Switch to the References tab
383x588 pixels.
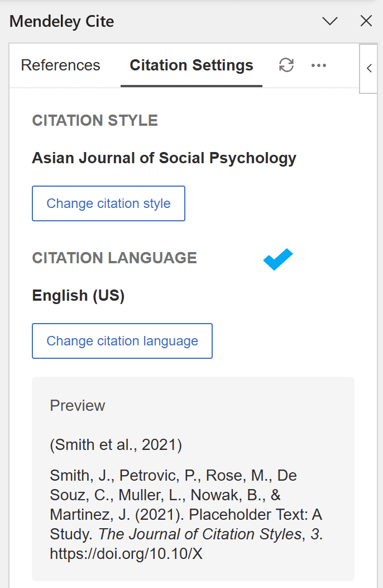click(60, 65)
